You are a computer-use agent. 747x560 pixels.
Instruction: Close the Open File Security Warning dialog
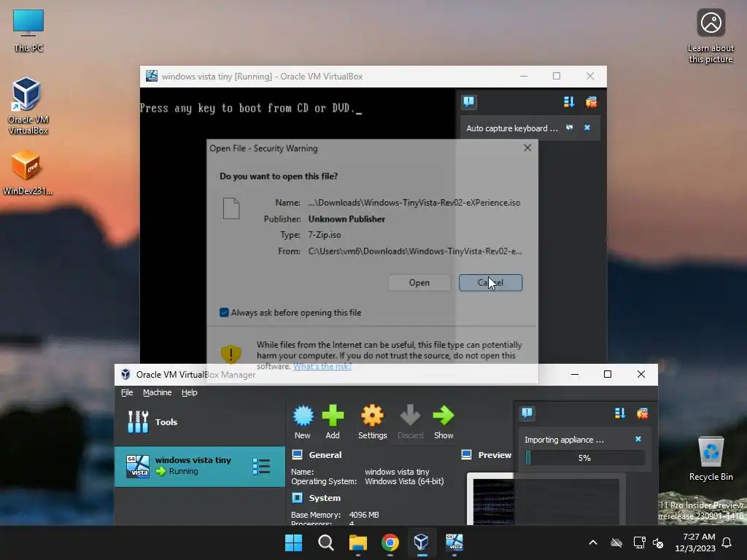pyautogui.click(x=527, y=148)
